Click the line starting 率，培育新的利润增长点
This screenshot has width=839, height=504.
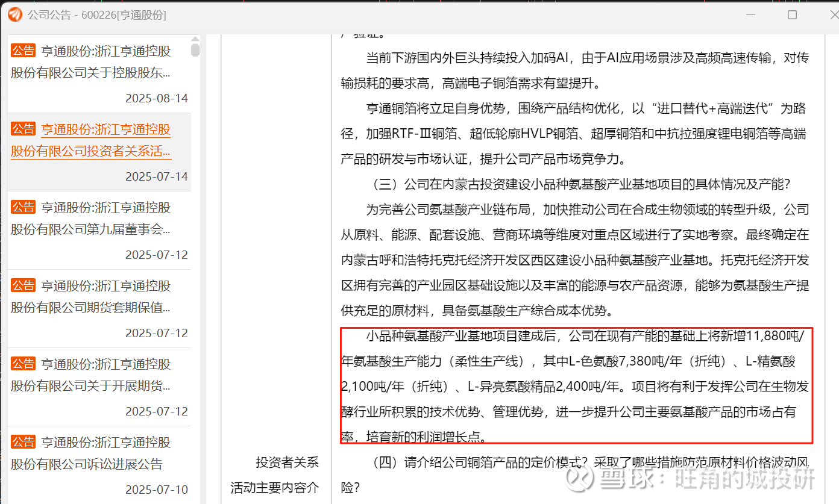click(414, 437)
